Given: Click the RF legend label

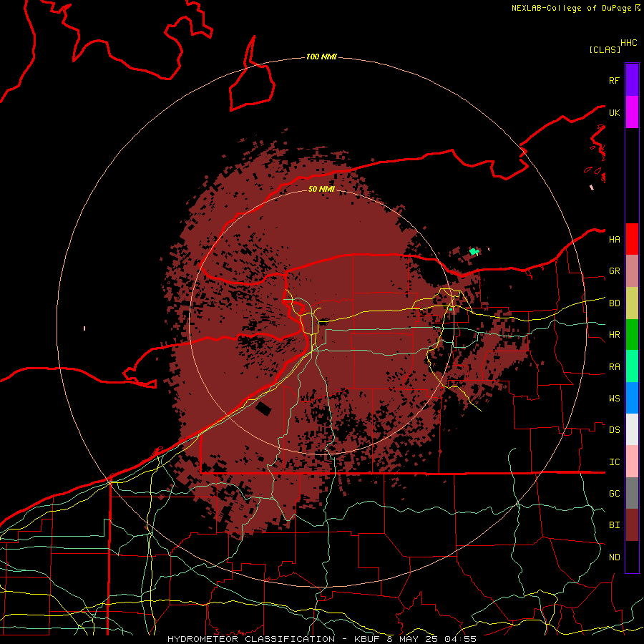Looking at the screenshot, I should 614,80.
